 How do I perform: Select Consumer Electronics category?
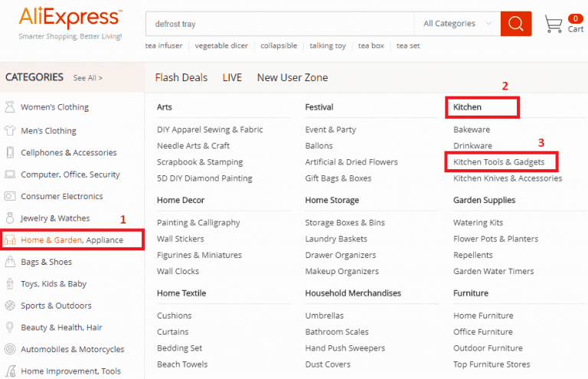(62, 197)
